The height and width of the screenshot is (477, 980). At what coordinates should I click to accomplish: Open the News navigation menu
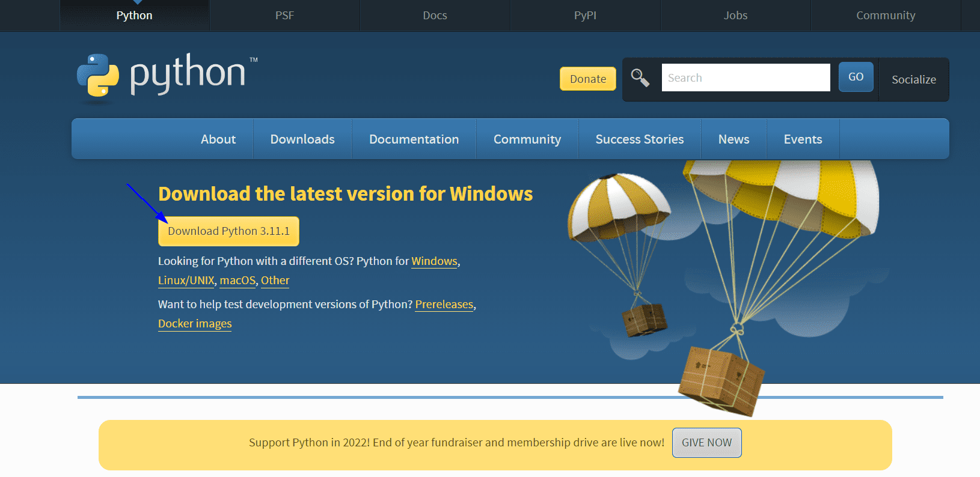tap(733, 139)
